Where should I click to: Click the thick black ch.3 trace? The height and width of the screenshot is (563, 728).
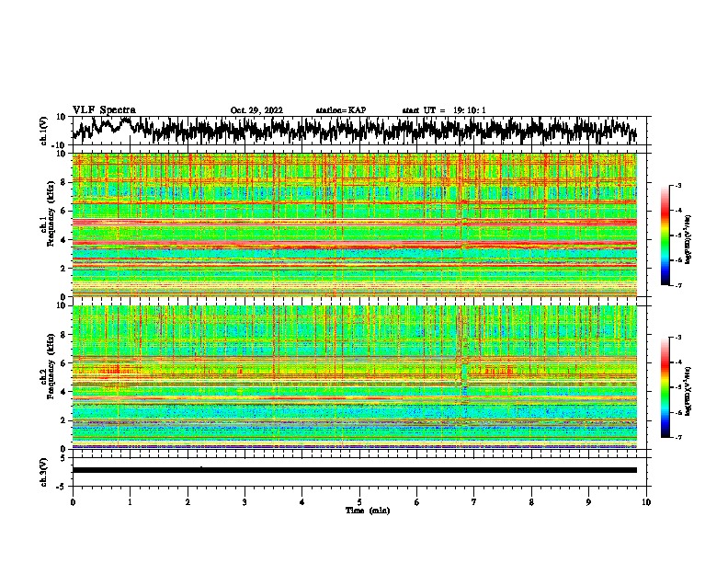point(354,470)
